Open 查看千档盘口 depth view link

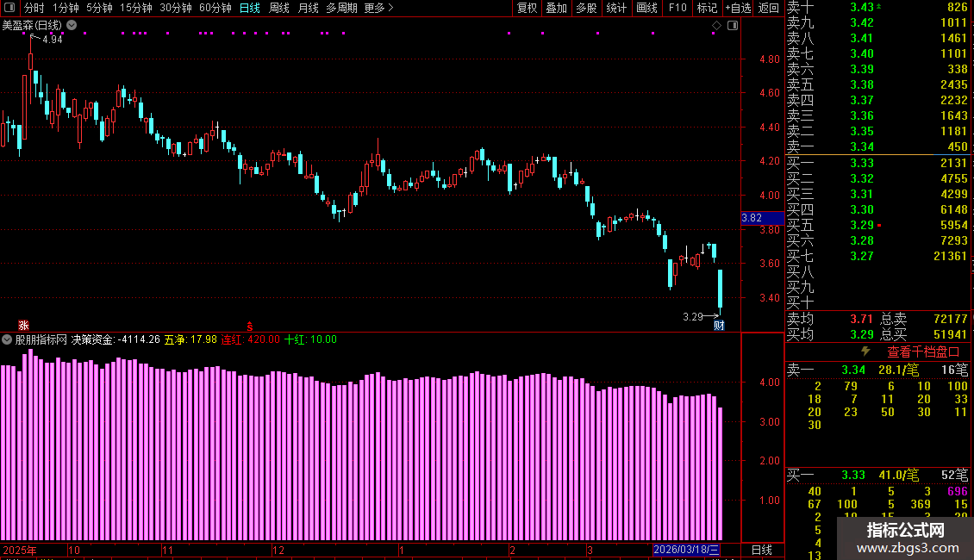coord(923,352)
